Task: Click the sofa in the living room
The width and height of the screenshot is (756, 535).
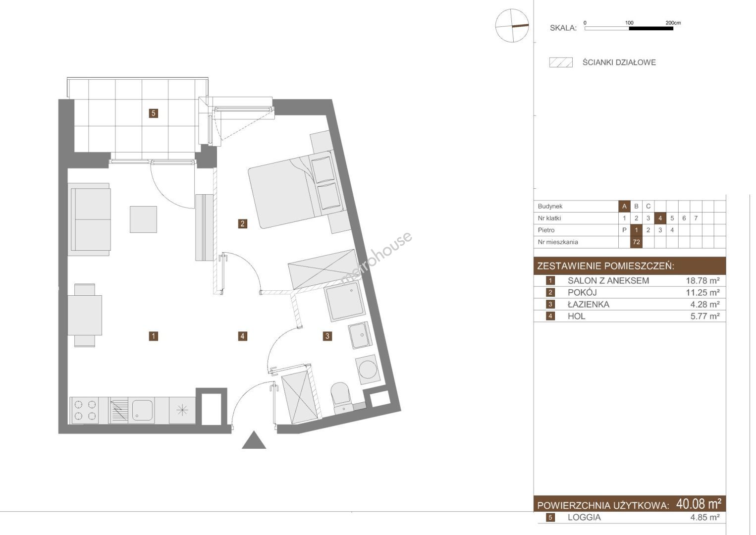Action: coord(90,219)
